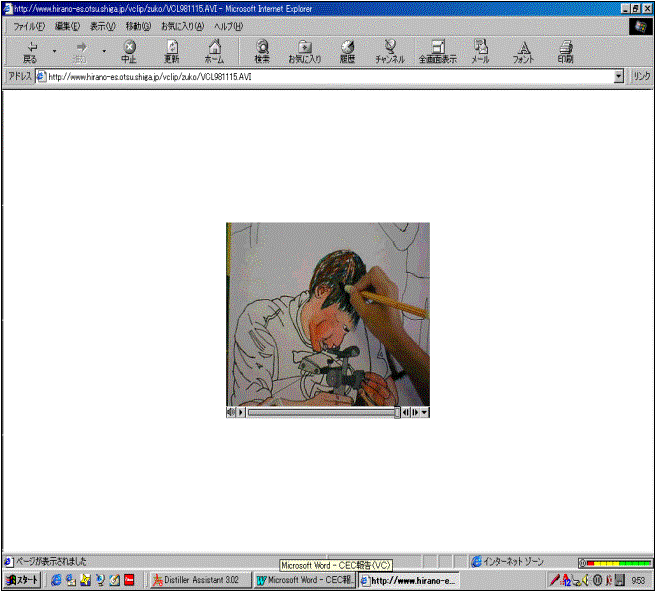Click the Windows スタート Start button
The width and height of the screenshot is (655, 591).
[22, 580]
